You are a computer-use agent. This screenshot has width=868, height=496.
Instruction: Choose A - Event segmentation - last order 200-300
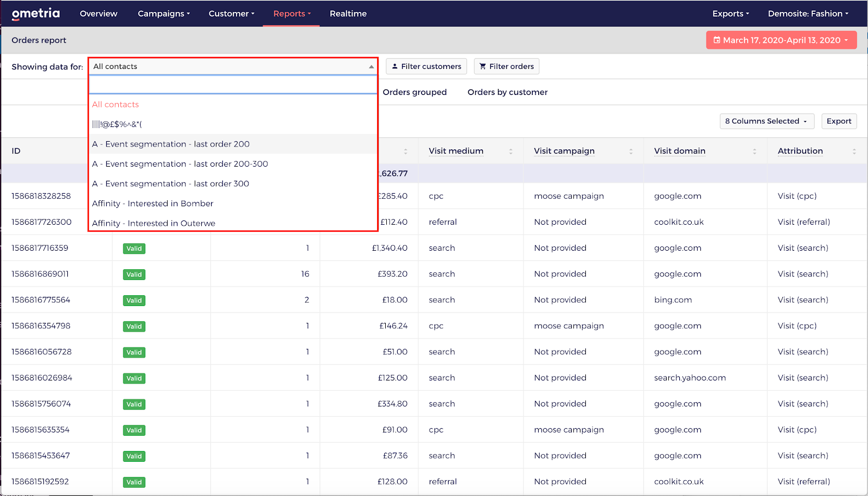pyautogui.click(x=180, y=164)
